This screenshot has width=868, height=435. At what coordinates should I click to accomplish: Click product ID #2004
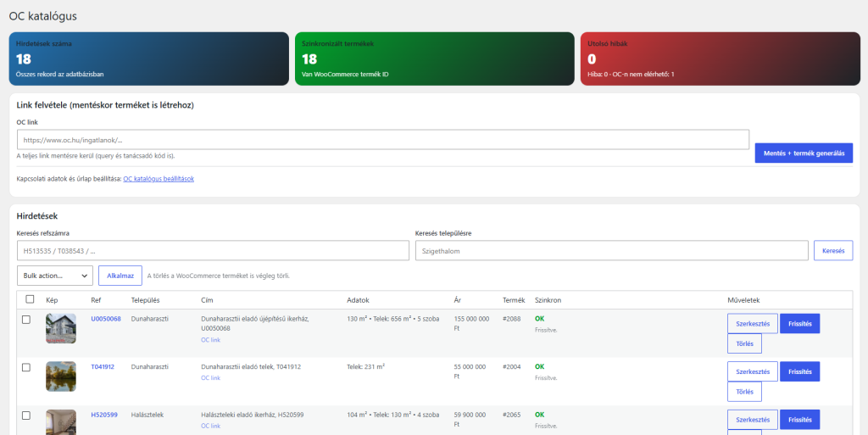click(x=511, y=367)
